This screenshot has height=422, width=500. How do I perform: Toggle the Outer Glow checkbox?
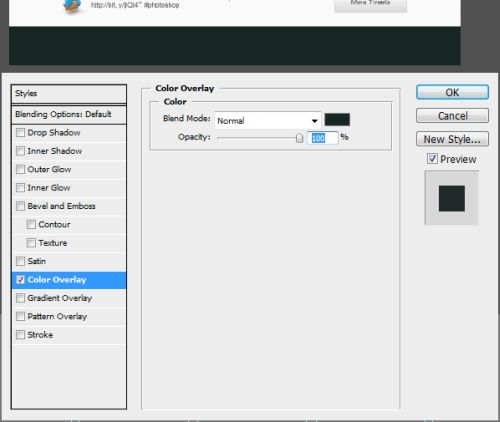(20, 169)
